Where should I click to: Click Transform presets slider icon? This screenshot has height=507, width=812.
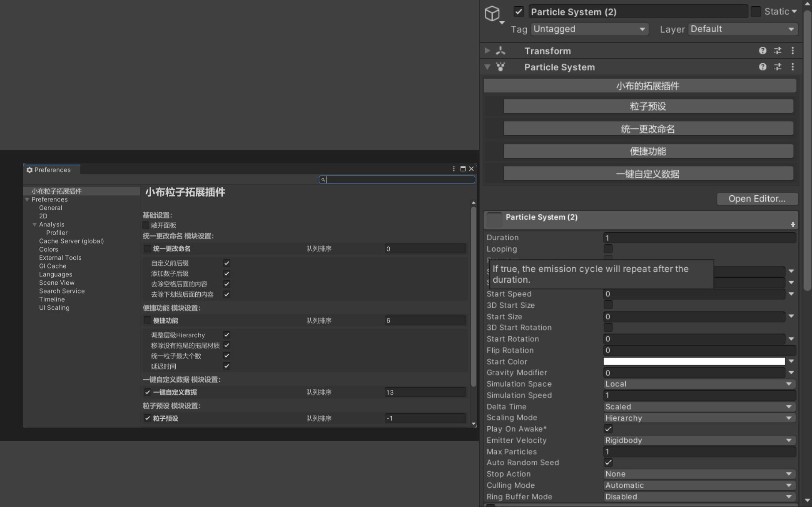(x=777, y=51)
